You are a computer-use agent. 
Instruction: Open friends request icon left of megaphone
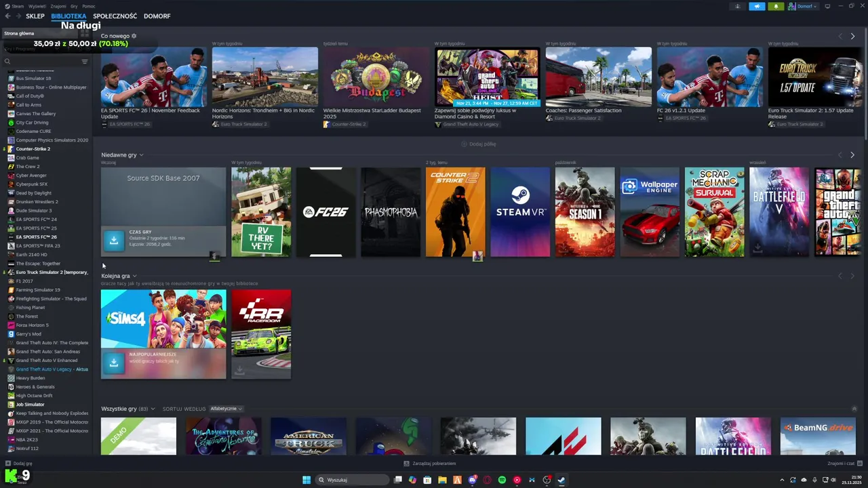738,6
